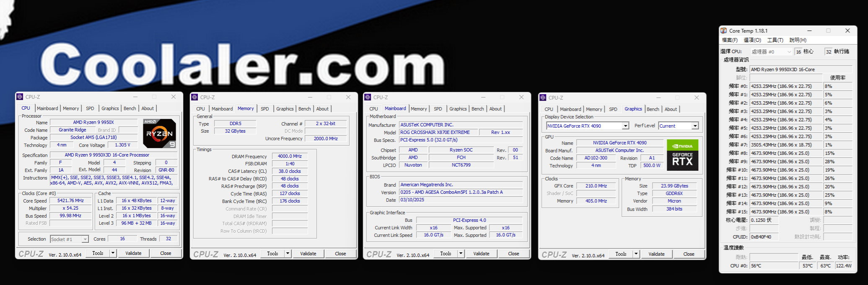This screenshot has width=868, height=285.
Task: Open the Graphics tab in the motherboard CPU-Z window
Action: coord(458,109)
